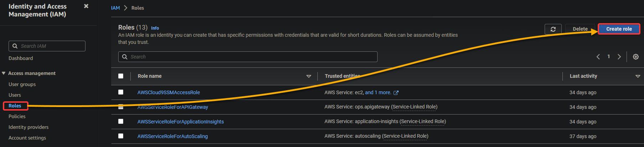Viewport: 644px width, 147px height.
Task: Sort by Last activity column arrow
Action: click(x=638, y=76)
